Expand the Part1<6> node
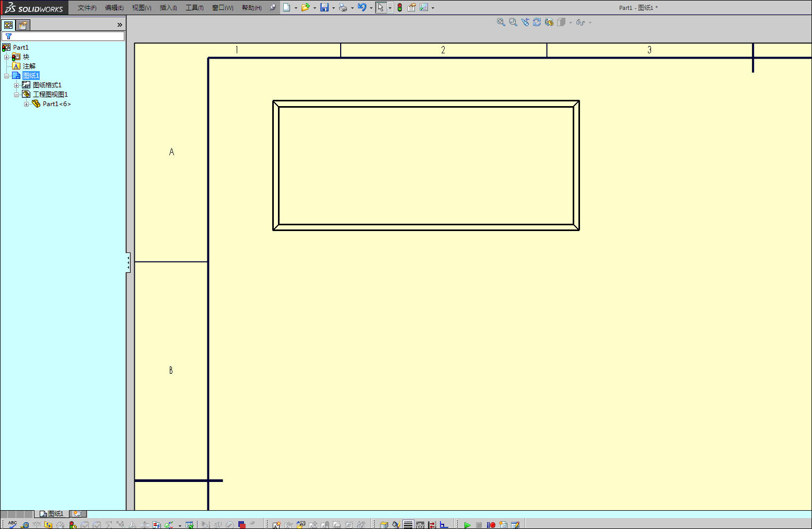812x529 pixels. 26,104
